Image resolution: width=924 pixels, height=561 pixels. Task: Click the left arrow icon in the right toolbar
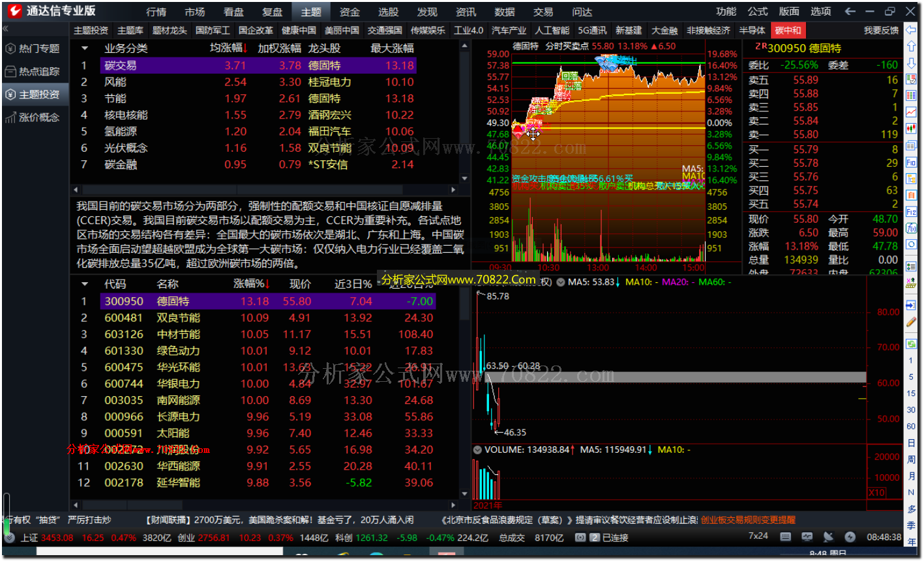911,30
